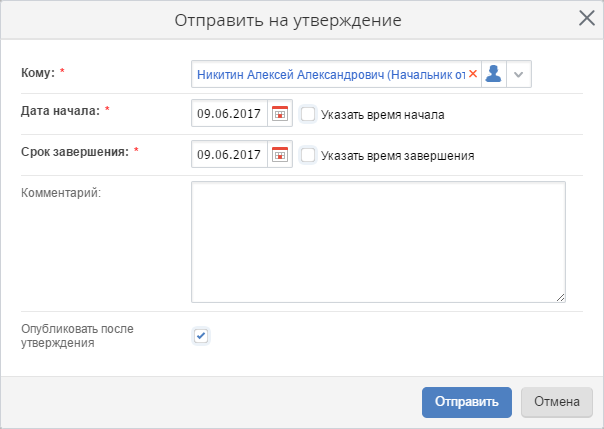
Task: Open calendar for Срок завершения
Action: [x=280, y=155]
